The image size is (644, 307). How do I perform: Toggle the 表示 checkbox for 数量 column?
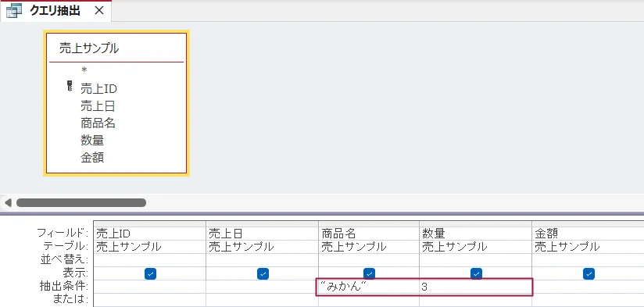476,273
